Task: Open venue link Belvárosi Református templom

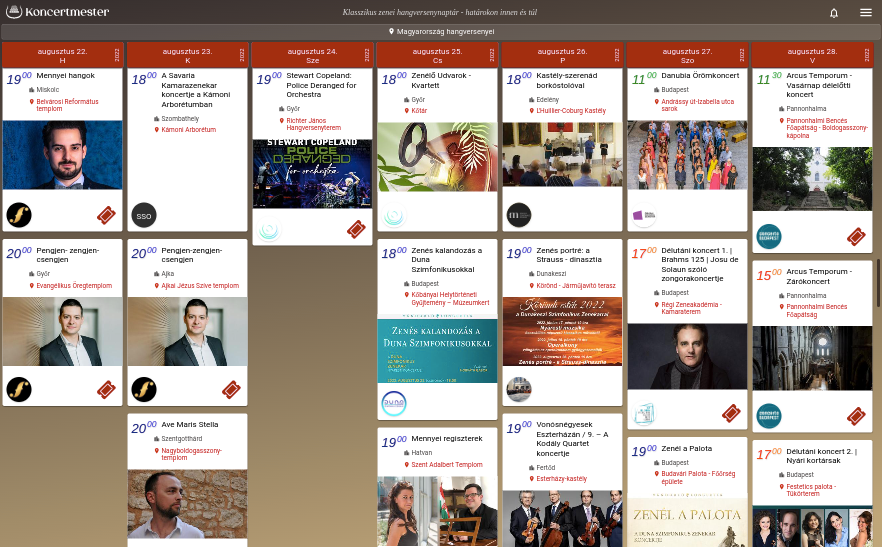Action: 68,105
